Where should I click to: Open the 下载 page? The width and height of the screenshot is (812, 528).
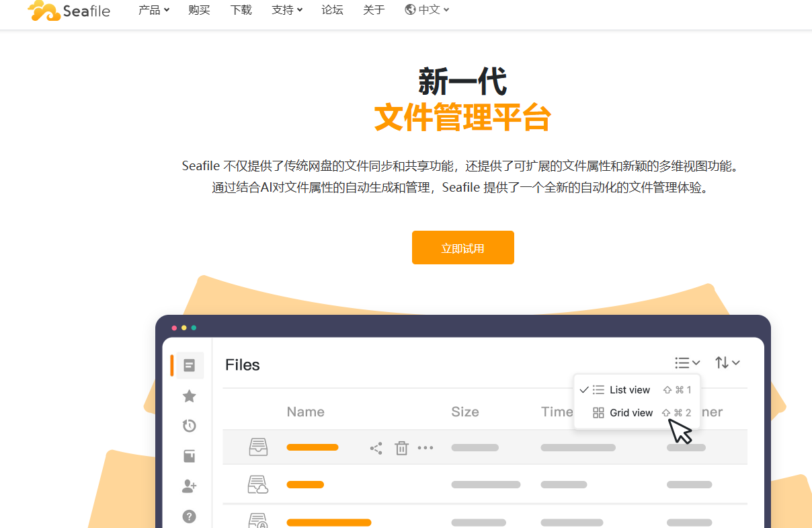[241, 9]
